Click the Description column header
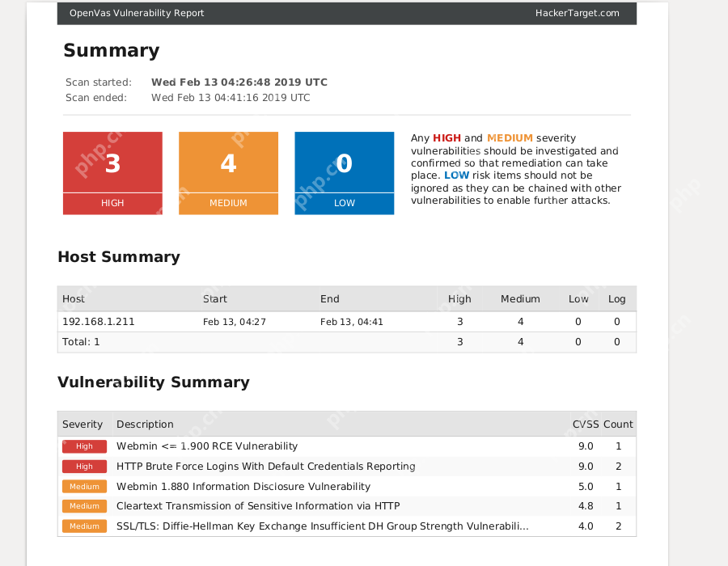728x566 pixels. pos(145,424)
